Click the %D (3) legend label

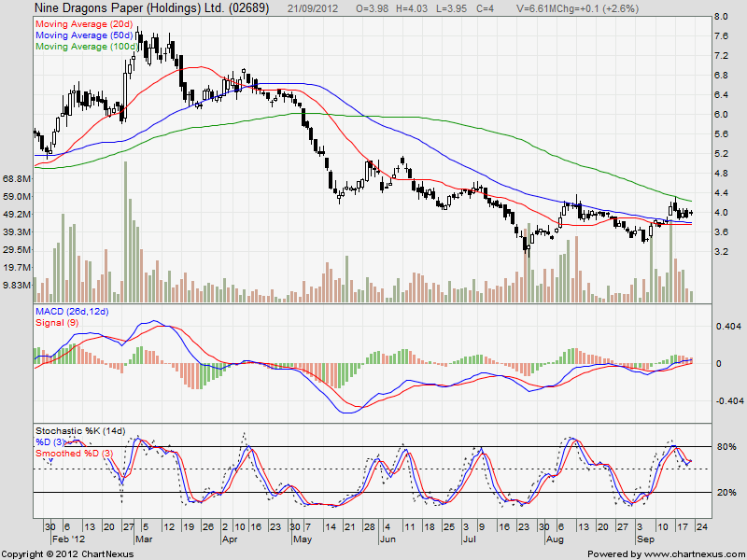pyautogui.click(x=49, y=442)
